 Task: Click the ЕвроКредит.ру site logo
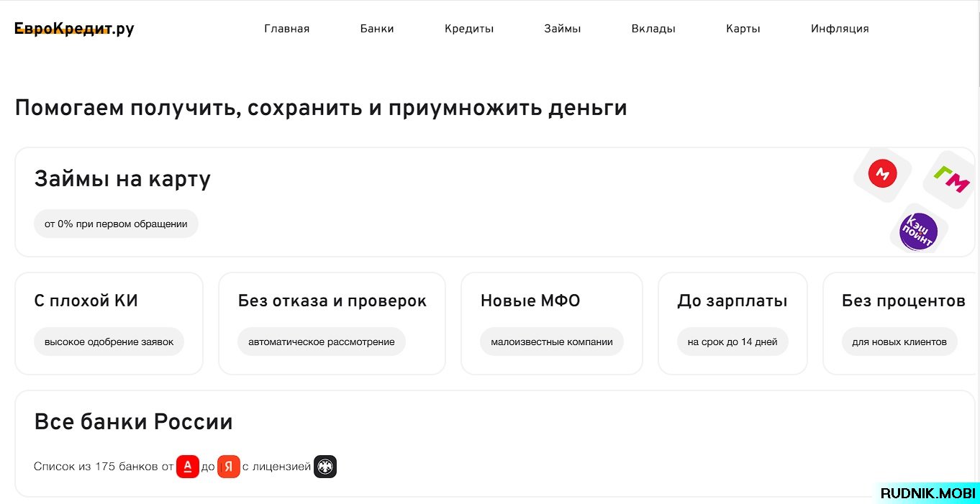[74, 29]
